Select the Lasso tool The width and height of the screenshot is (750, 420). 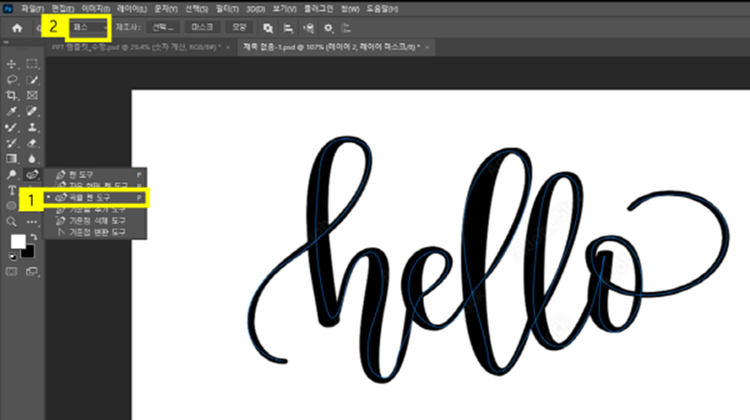[11, 79]
